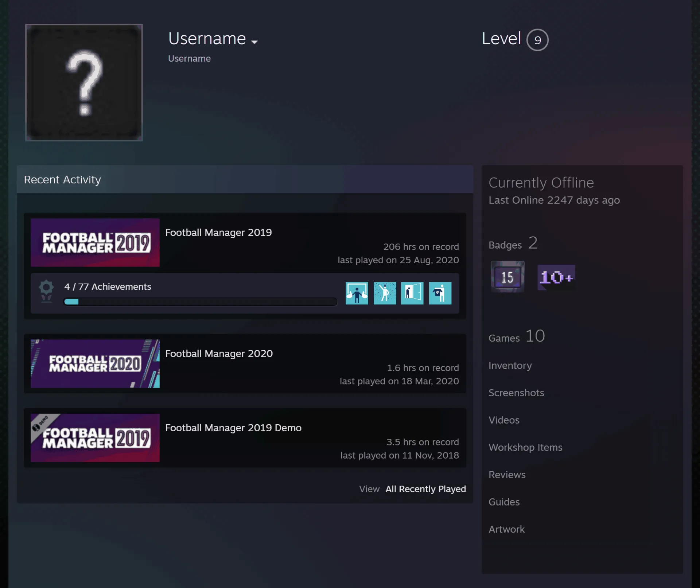
Task: View All Recently Played games
Action: pos(426,489)
